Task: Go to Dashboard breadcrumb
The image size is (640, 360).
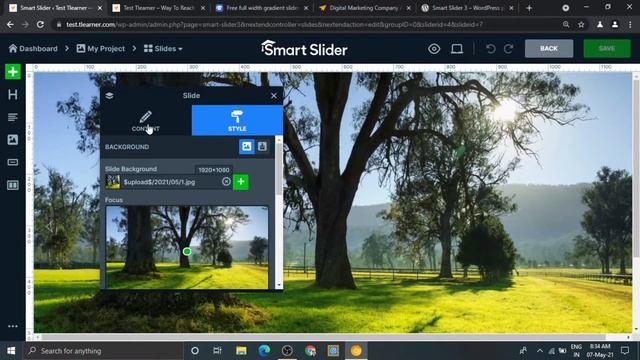Action: 33,49
